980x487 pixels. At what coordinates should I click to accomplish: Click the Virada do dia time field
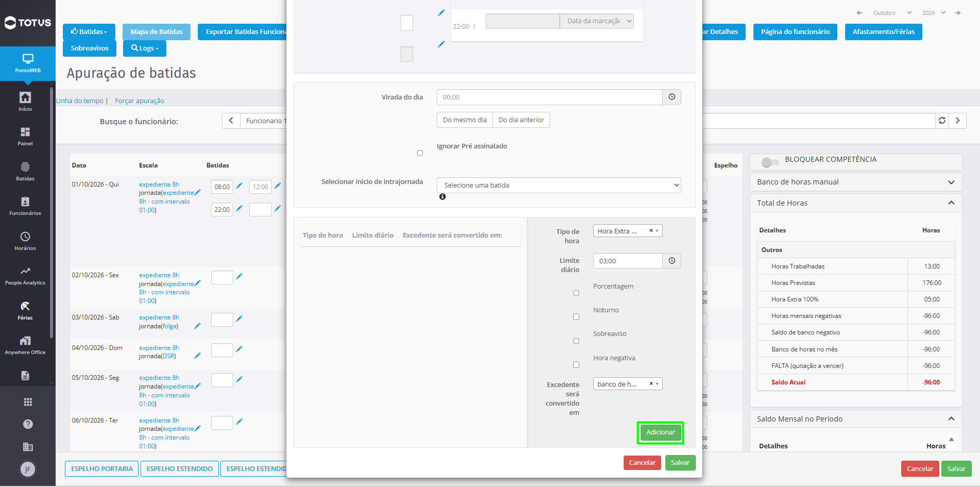[549, 97]
